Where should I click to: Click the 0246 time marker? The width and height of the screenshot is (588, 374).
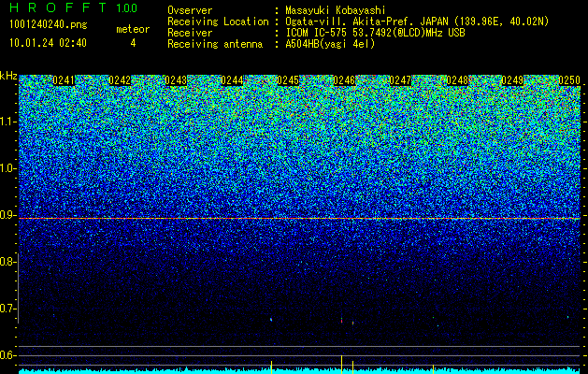click(x=344, y=80)
